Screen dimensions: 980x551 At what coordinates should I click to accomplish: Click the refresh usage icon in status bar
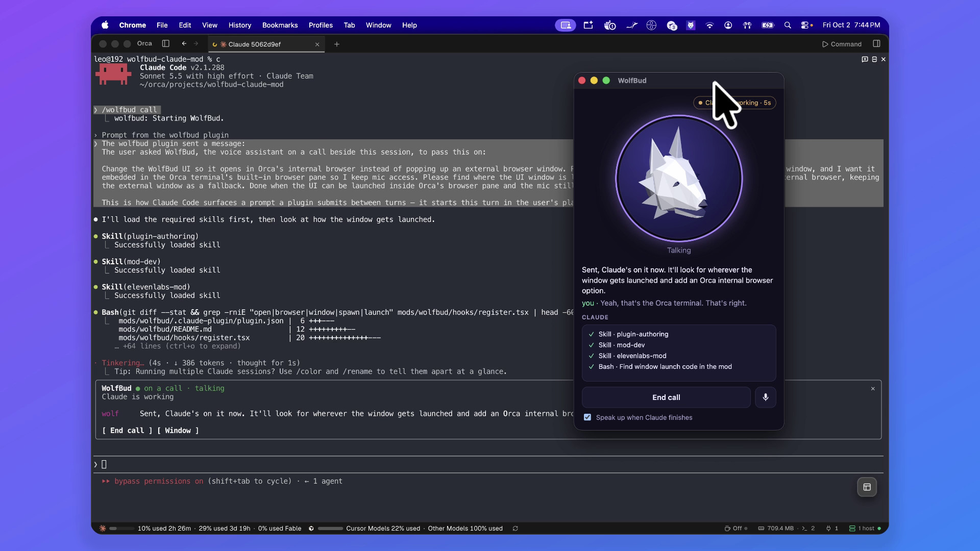(515, 529)
